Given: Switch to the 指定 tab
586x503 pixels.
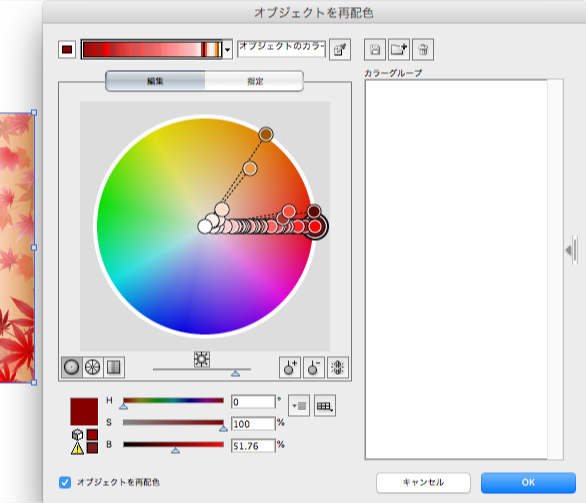Looking at the screenshot, I should pyautogui.click(x=255, y=81).
